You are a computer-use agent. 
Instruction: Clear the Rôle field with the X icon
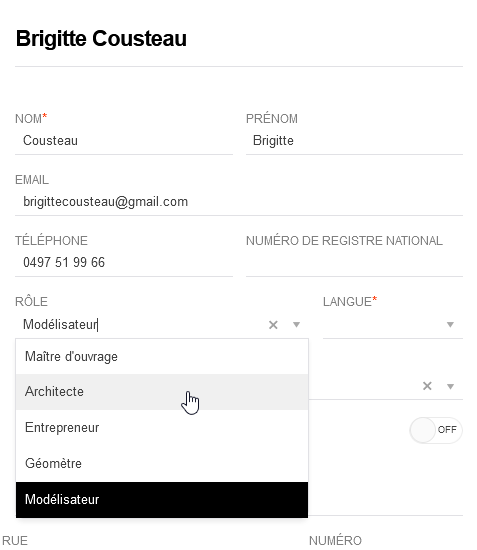pyautogui.click(x=273, y=325)
